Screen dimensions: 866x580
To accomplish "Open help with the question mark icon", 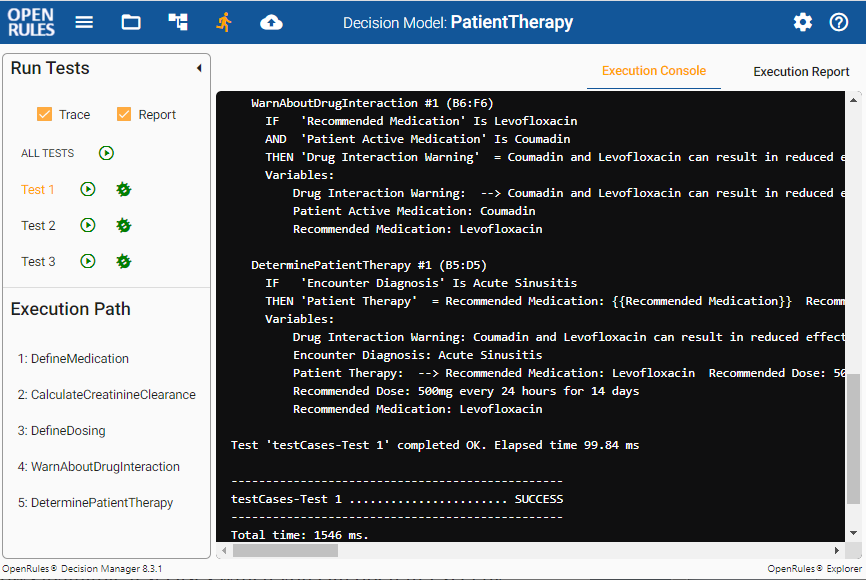I will [839, 22].
